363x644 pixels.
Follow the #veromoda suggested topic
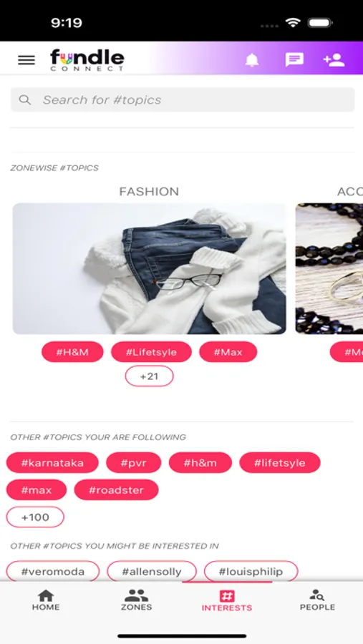[52, 571]
